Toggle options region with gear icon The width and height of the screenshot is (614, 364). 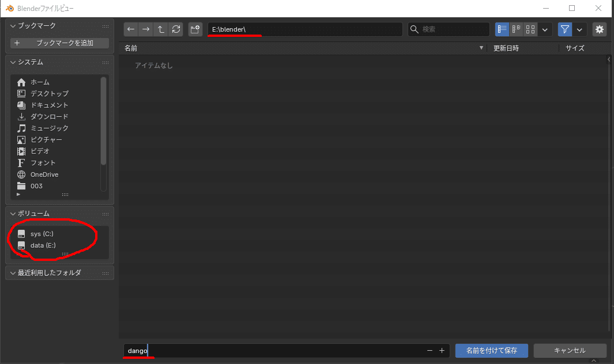600,29
